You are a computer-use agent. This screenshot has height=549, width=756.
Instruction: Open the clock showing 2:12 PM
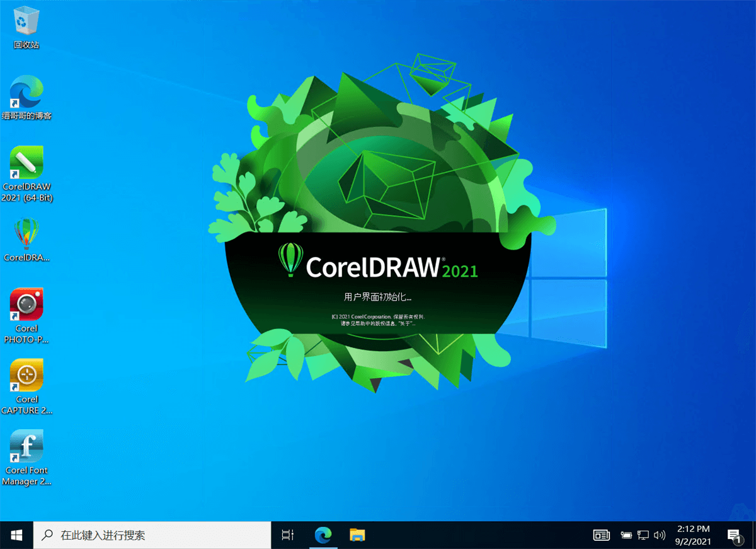[x=694, y=535]
